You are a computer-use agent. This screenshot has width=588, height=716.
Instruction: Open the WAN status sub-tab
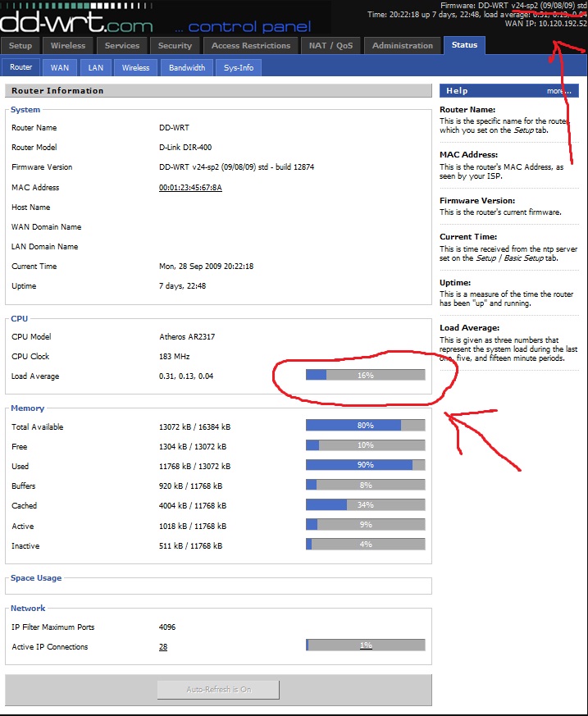click(60, 67)
